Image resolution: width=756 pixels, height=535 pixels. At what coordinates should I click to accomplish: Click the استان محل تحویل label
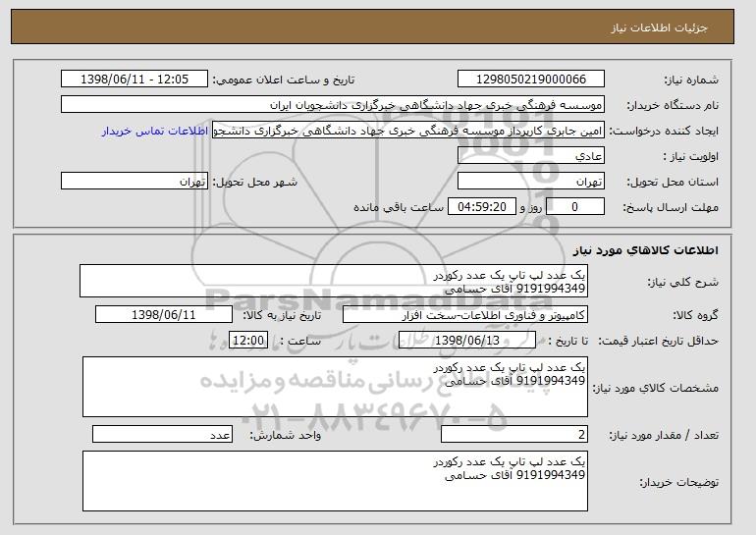(673, 183)
